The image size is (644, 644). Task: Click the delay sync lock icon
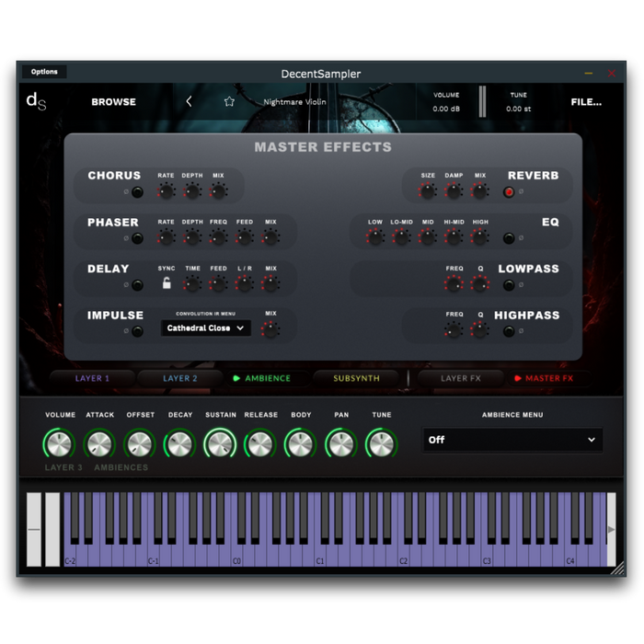[167, 284]
